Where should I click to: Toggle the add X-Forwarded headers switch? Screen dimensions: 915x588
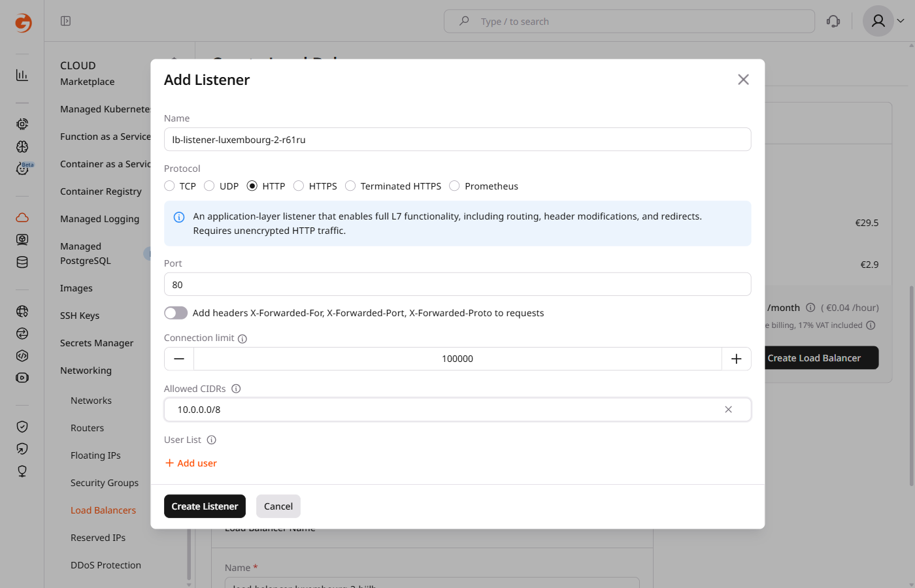[176, 313]
